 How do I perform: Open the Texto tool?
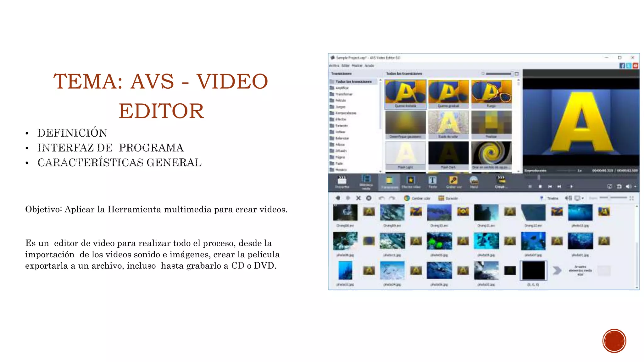[432, 181]
